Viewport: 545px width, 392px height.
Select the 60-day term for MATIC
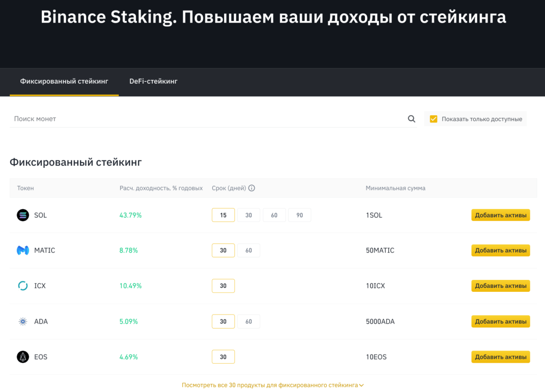click(249, 250)
